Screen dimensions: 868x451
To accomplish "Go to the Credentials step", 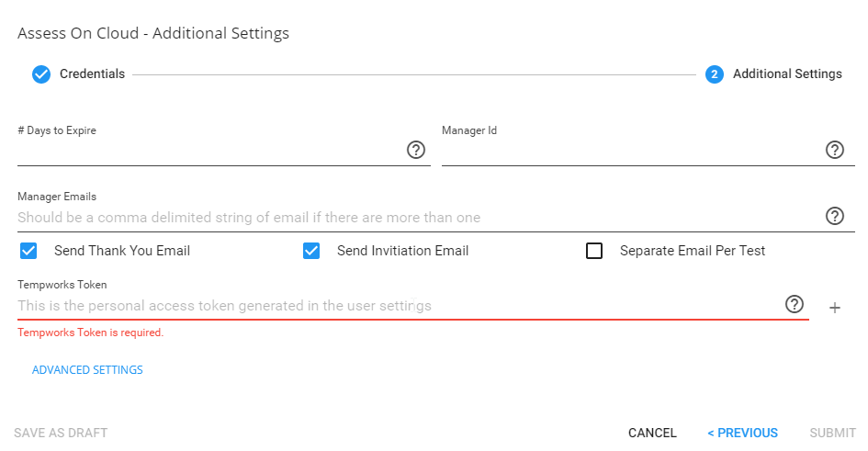I will pyautogui.click(x=92, y=74).
